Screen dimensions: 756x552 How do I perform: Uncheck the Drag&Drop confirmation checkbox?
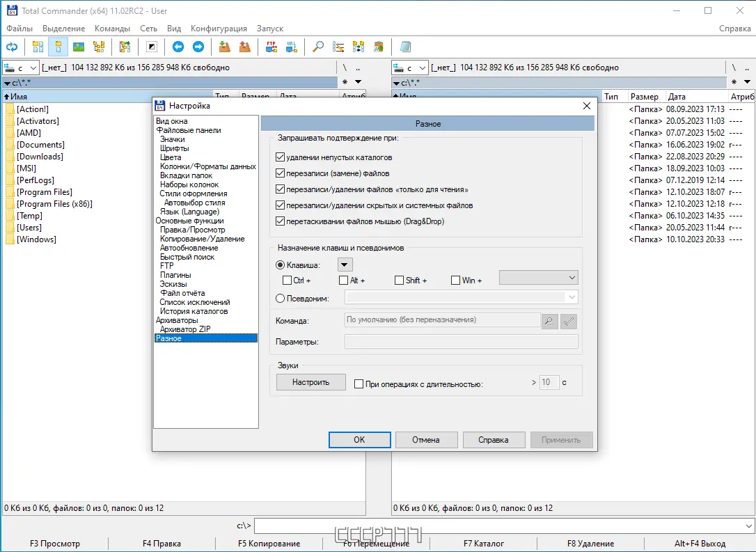280,221
